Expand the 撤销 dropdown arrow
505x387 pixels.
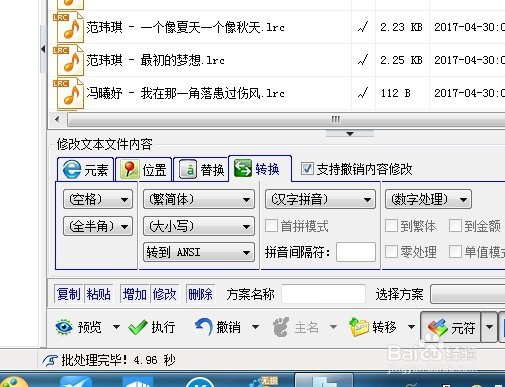point(255,327)
